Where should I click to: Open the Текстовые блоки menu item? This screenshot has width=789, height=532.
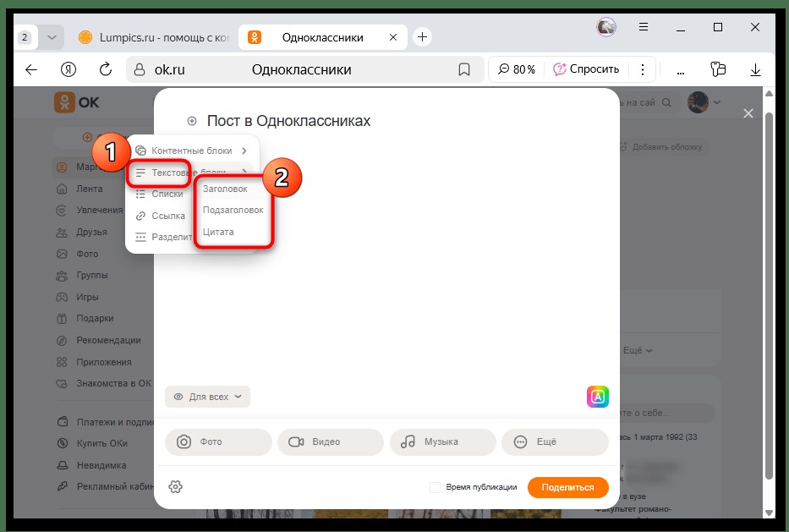coord(192,173)
